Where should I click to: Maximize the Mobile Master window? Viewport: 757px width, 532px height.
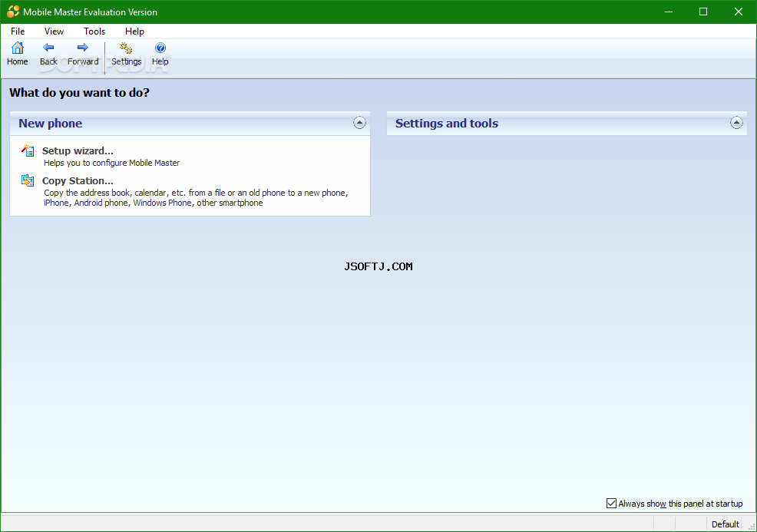(703, 12)
